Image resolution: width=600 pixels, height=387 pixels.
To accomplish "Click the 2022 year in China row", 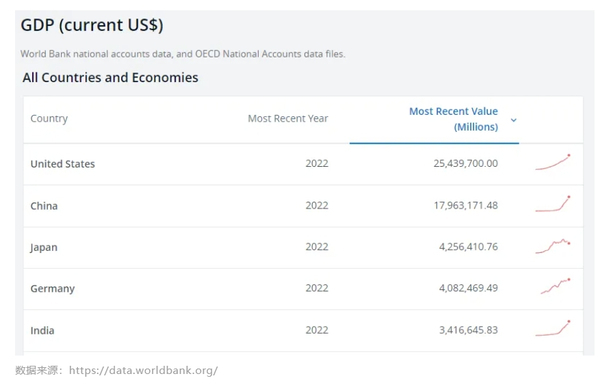I will [317, 206].
